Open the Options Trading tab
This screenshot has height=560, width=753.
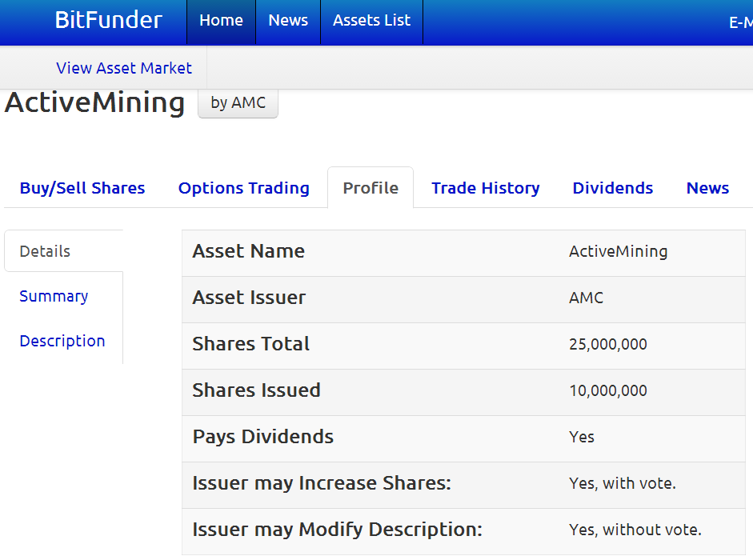tap(243, 188)
